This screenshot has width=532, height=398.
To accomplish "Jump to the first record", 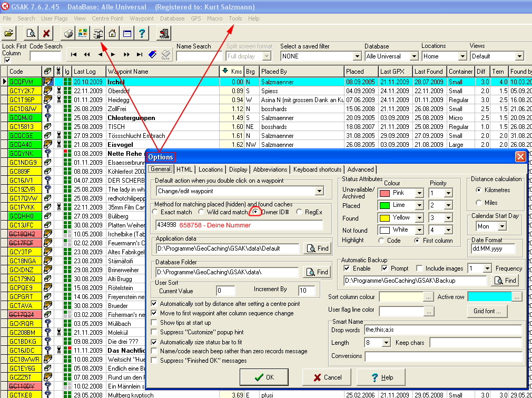I will [x=74, y=55].
